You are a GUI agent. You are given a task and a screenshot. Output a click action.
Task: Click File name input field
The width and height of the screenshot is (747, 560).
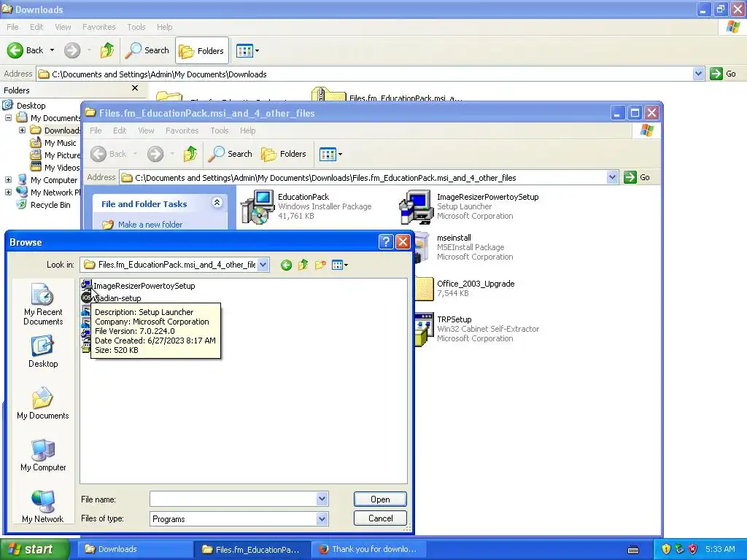click(233, 499)
